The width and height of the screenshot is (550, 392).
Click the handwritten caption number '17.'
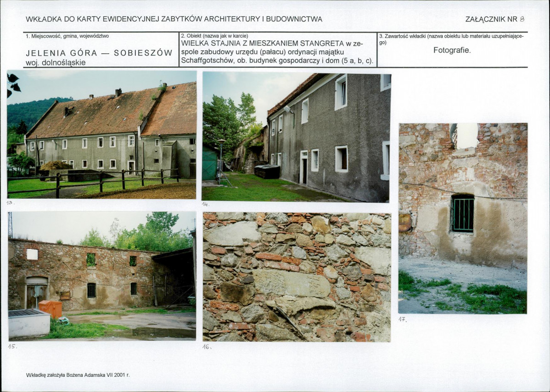(403, 319)
